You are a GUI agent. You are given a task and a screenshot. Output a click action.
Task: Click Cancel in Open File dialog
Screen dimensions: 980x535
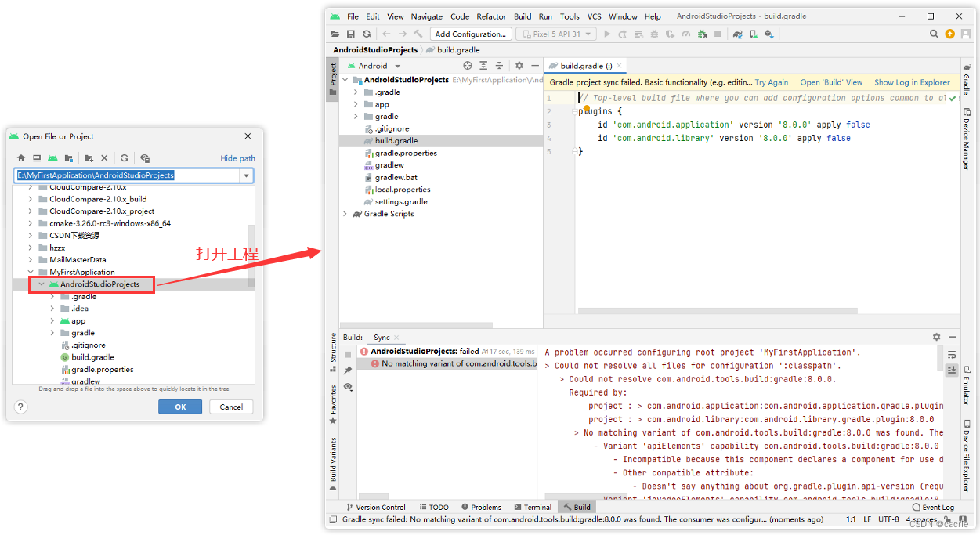pos(231,407)
